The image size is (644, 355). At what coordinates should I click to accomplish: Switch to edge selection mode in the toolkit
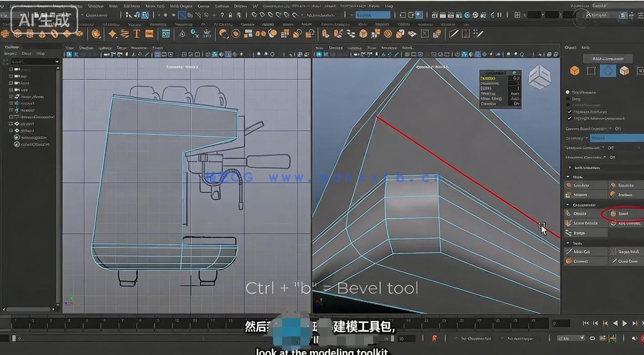608,70
